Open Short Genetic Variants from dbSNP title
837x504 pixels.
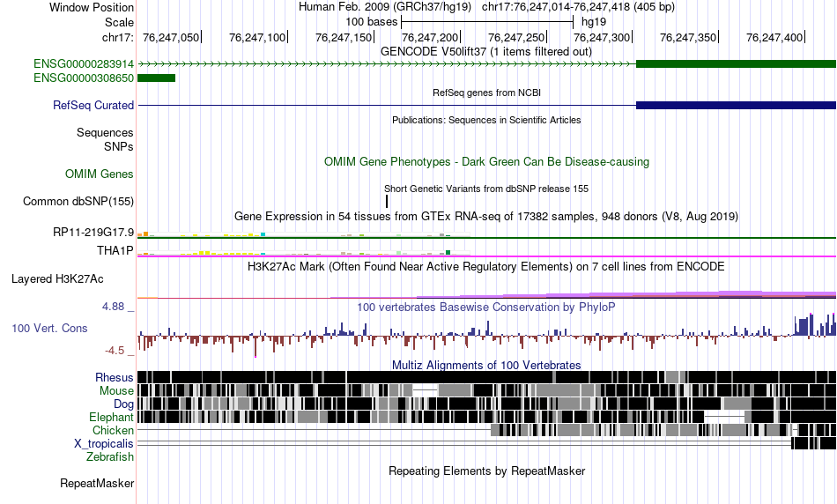point(486,189)
